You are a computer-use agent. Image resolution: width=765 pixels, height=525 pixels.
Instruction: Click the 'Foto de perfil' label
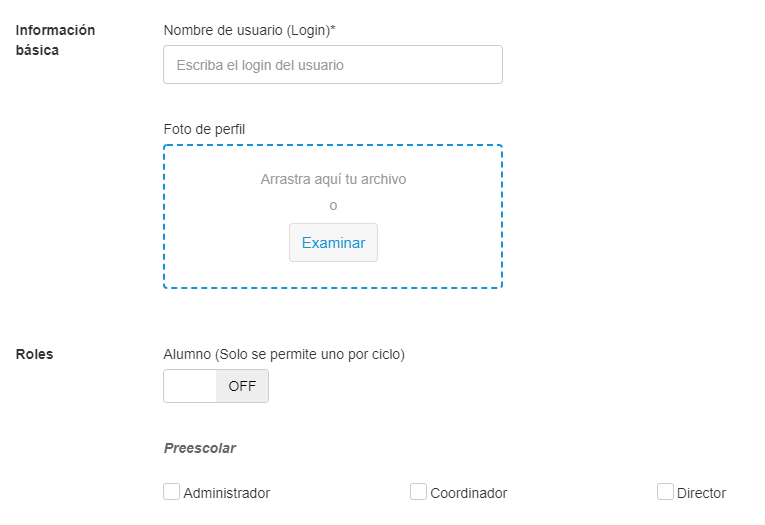[x=204, y=128]
